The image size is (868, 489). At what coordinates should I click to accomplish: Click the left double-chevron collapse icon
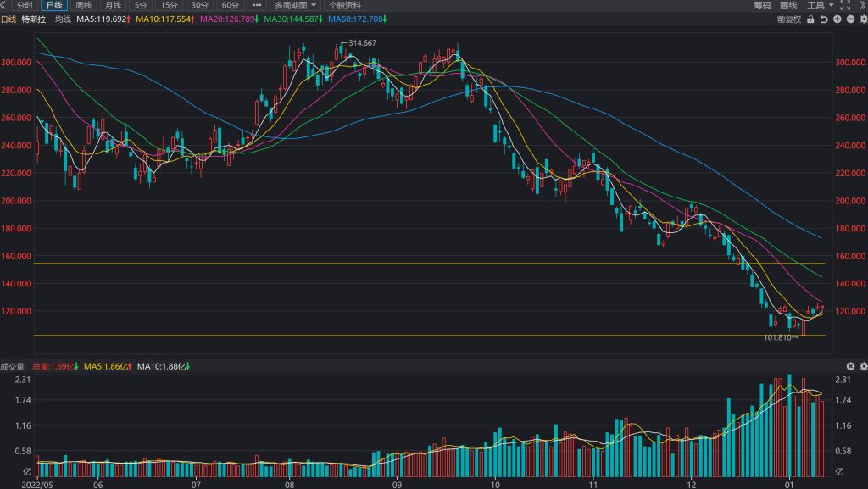(3, 5)
